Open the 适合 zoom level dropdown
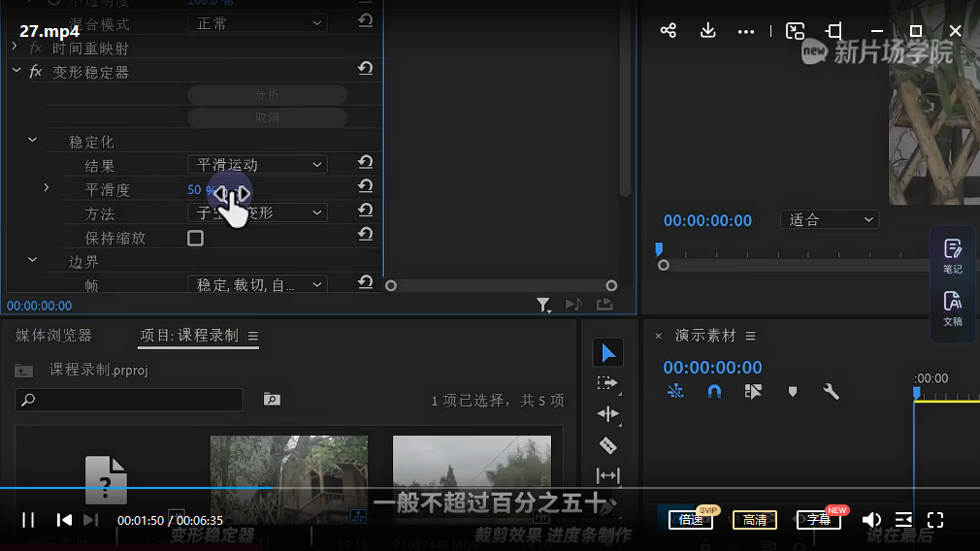 tap(830, 219)
